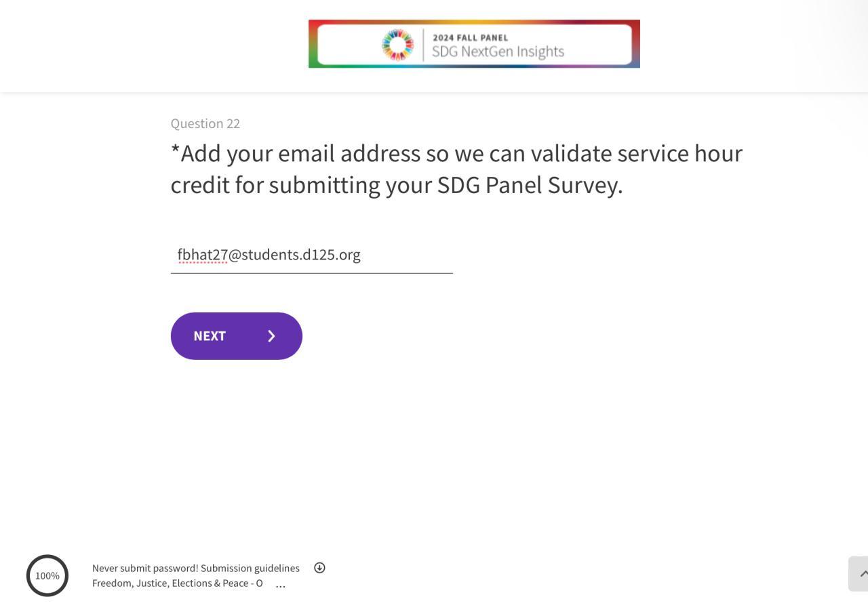Click the 100% progress circle

pyautogui.click(x=47, y=576)
